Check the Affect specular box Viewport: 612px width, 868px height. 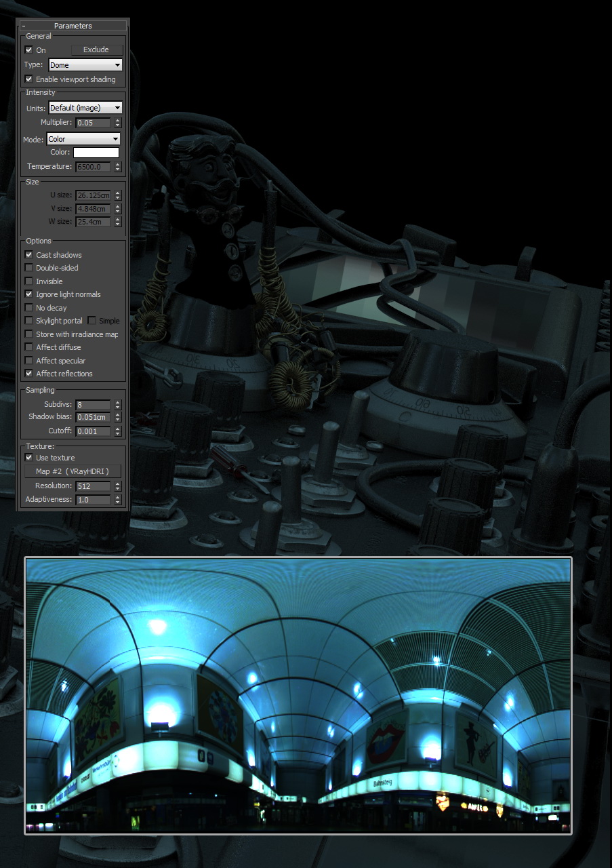point(29,361)
